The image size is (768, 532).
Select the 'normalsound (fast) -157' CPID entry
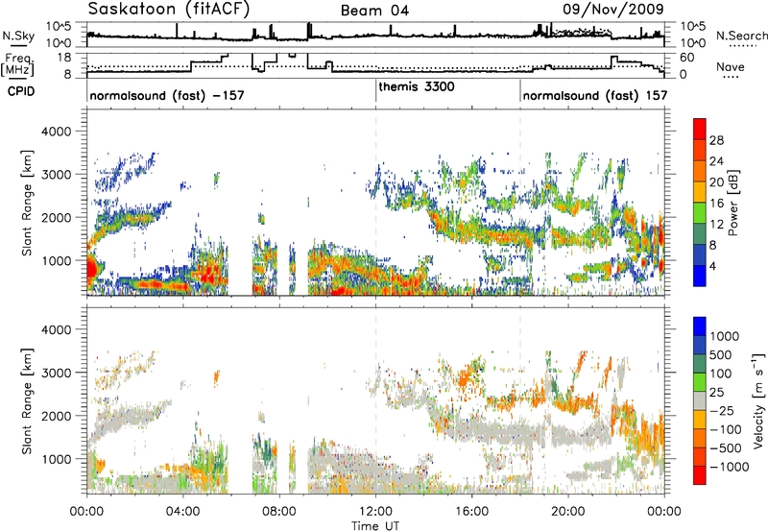(167, 95)
